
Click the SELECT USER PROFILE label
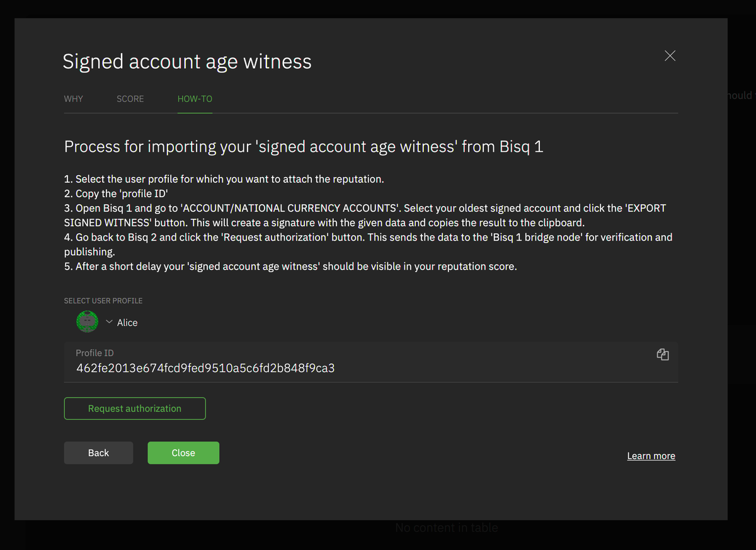click(x=103, y=301)
